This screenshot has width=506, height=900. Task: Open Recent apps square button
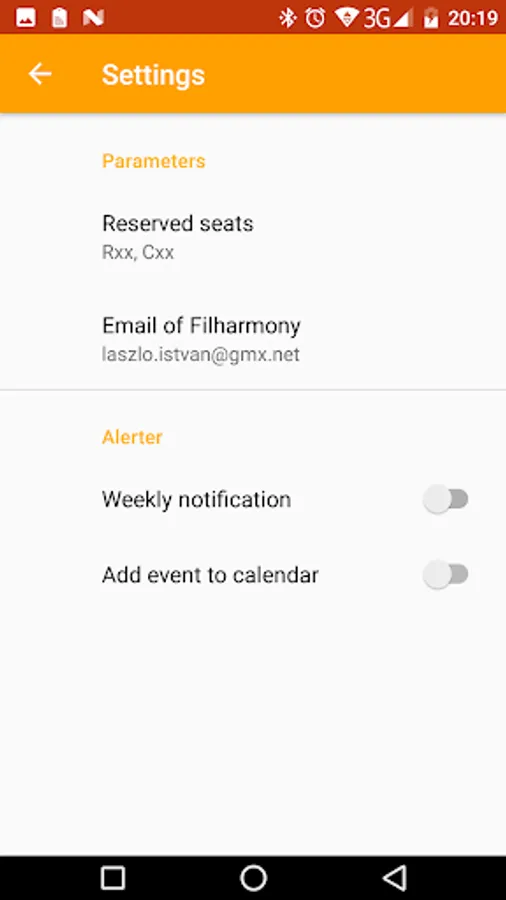pyautogui.click(x=113, y=878)
